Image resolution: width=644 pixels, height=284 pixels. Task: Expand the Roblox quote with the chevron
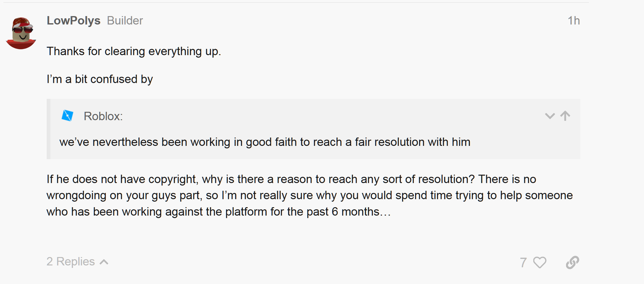coord(550,116)
